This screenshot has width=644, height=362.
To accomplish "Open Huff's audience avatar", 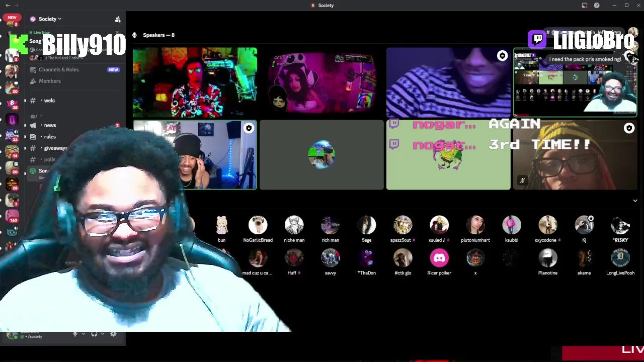I will pos(294,258).
